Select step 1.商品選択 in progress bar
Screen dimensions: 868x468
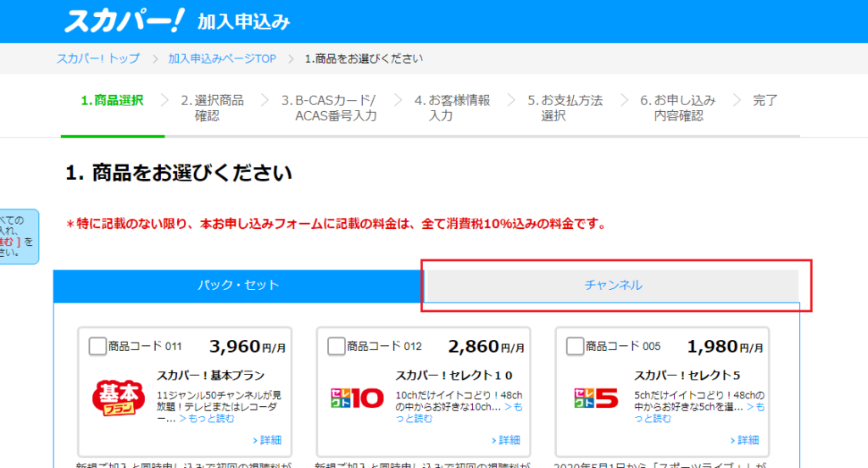(113, 100)
